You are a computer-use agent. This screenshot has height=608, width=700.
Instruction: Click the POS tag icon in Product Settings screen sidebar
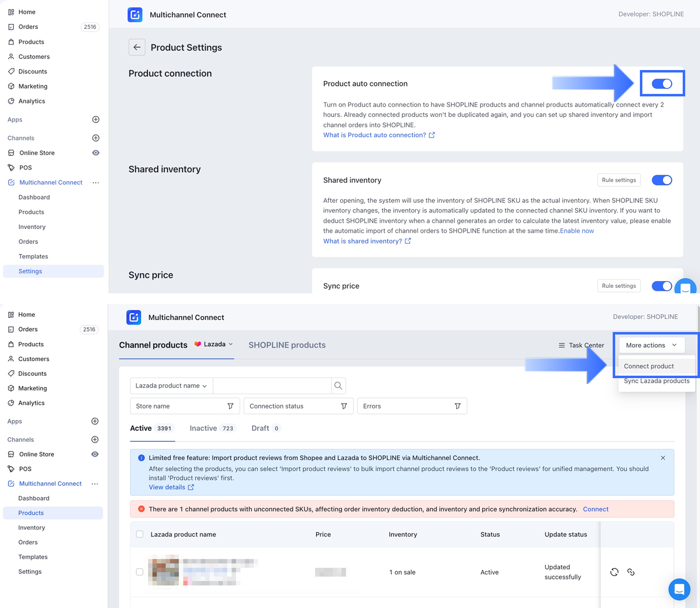click(11, 168)
